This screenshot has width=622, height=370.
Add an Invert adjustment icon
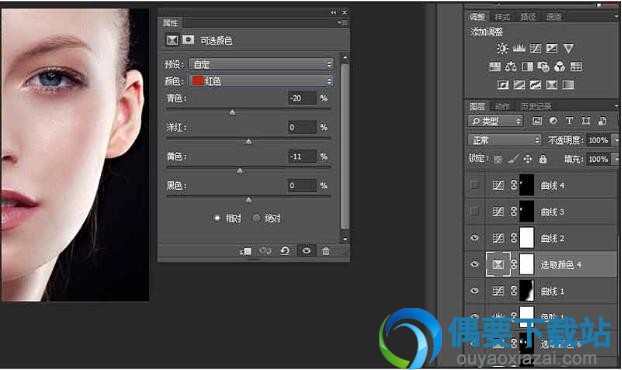click(x=503, y=84)
